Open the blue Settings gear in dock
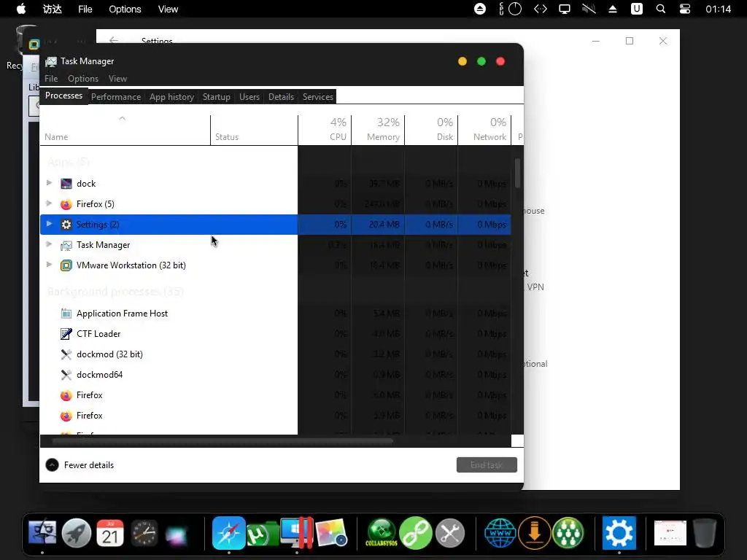 coord(619,533)
